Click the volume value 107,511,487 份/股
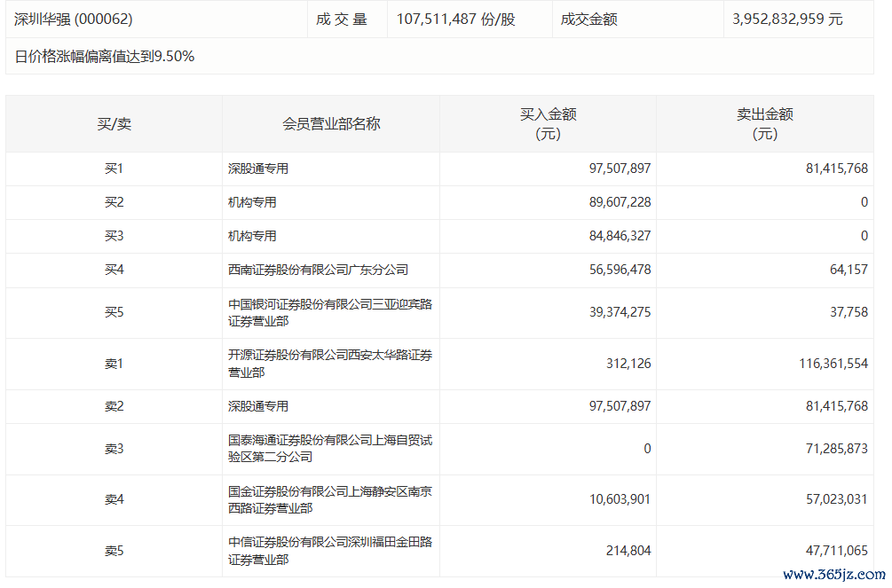This screenshot has height=588, width=892. 455,20
